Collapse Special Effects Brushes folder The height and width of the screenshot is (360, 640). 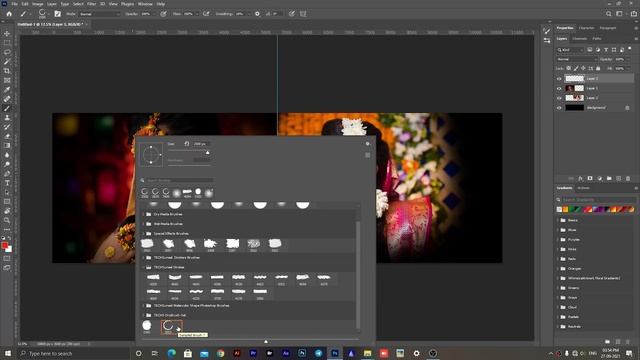coord(143,233)
